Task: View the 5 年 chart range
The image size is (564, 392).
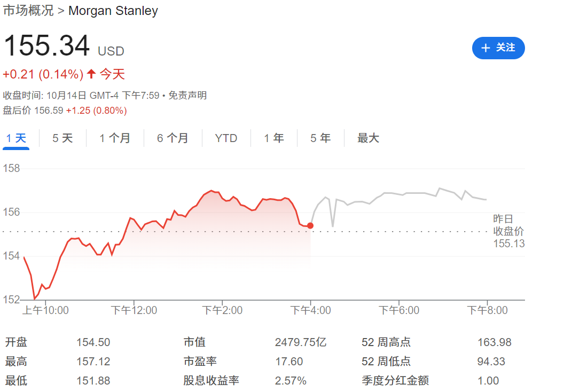Action: tap(320, 138)
